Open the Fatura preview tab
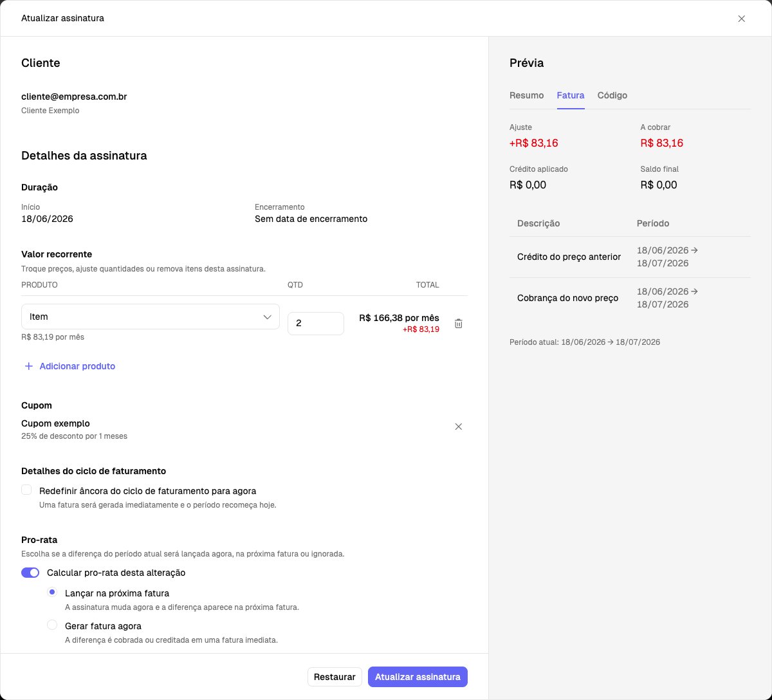 click(571, 95)
